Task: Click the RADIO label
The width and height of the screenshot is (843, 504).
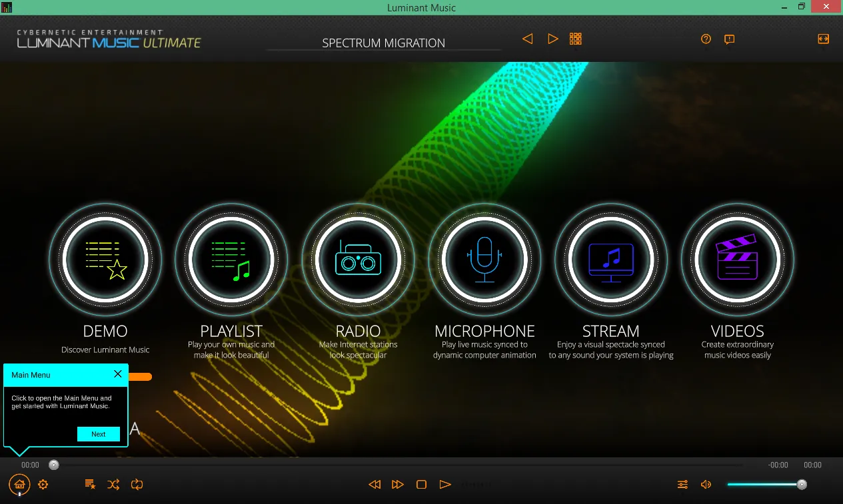Action: 358,331
